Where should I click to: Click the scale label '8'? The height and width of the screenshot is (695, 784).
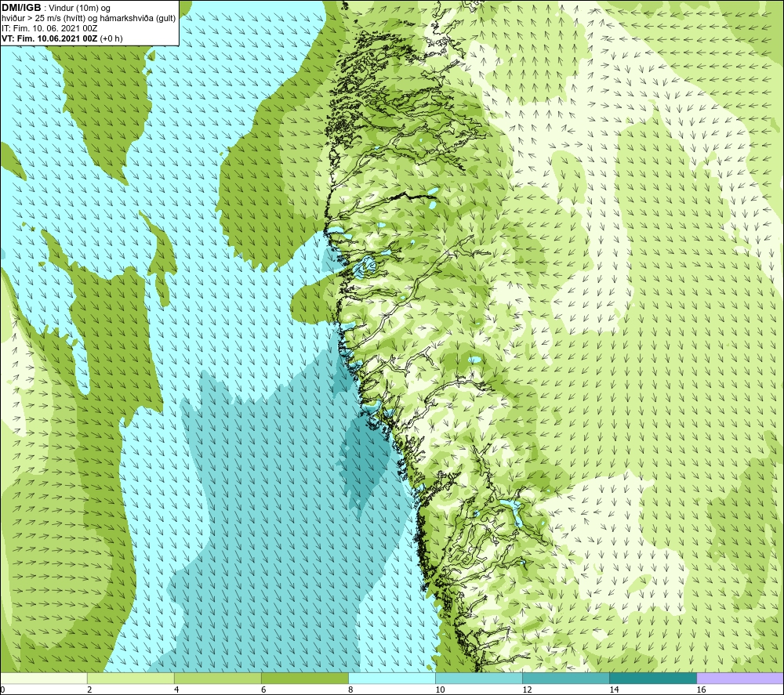350,690
